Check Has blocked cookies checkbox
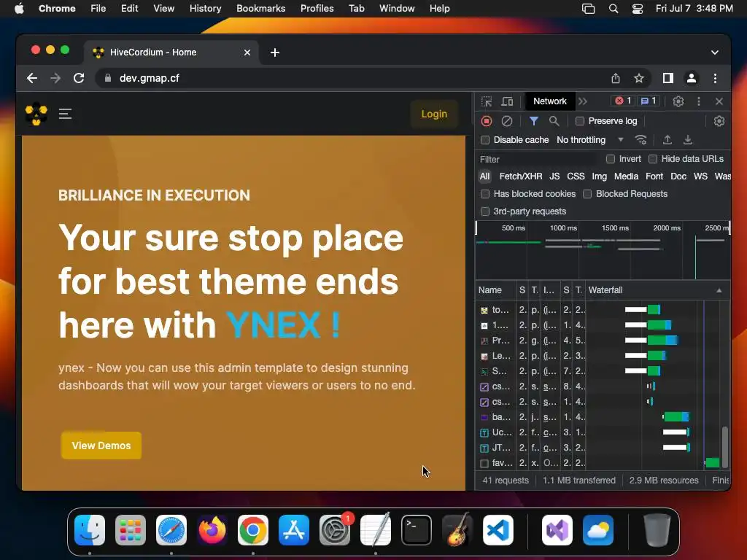 click(x=485, y=194)
